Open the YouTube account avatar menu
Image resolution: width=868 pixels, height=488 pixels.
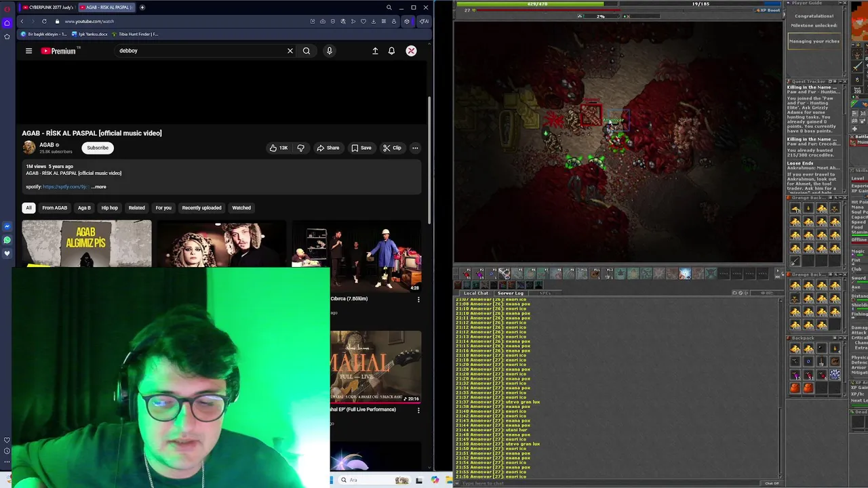(x=411, y=51)
